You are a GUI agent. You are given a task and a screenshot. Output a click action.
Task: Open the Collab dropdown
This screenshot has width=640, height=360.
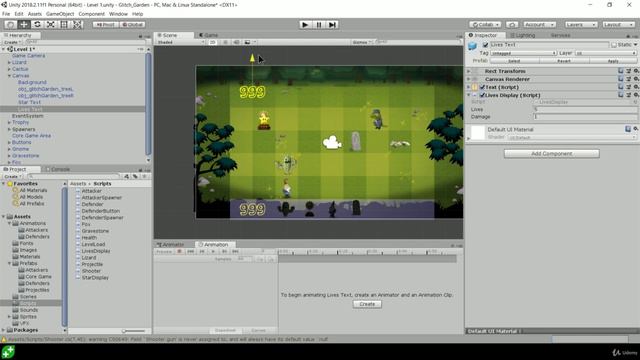click(485, 24)
